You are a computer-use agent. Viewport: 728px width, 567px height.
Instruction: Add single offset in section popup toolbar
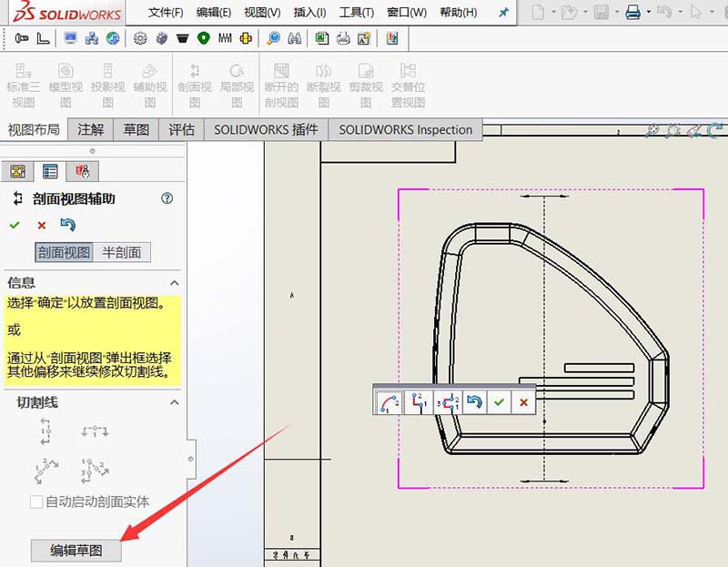pos(419,402)
